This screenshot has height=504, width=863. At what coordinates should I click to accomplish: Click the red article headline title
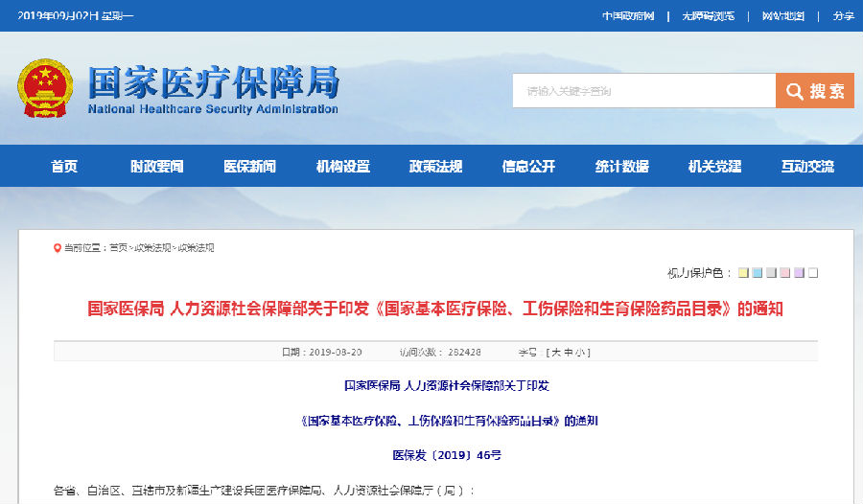tap(435, 309)
